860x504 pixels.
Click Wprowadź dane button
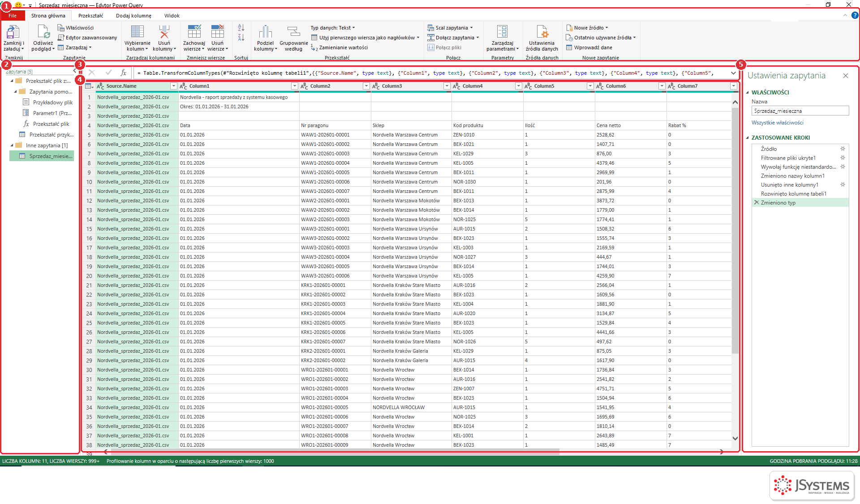tap(589, 47)
